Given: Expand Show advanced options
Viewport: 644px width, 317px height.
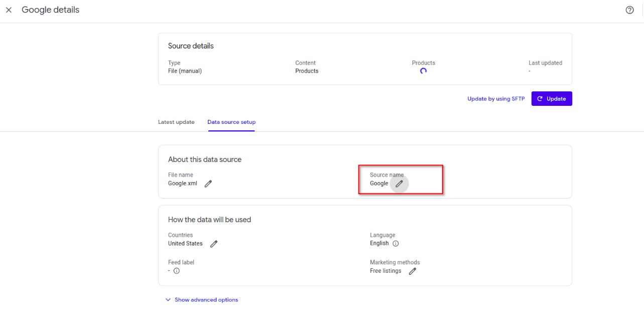Looking at the screenshot, I should point(202,300).
